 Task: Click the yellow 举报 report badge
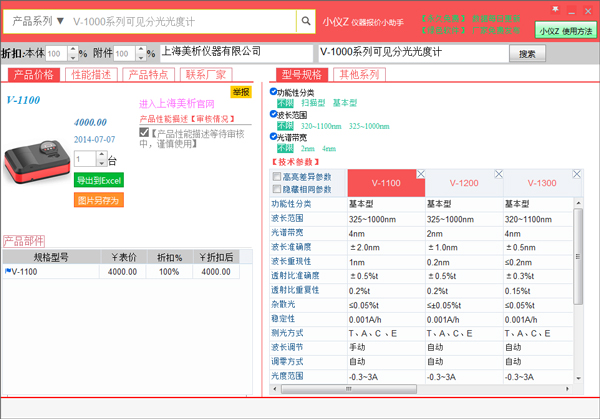[241, 92]
